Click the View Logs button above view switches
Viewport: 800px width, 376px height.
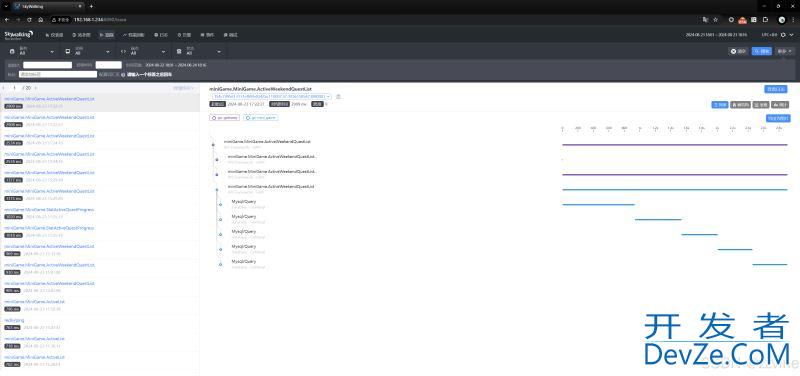point(776,89)
